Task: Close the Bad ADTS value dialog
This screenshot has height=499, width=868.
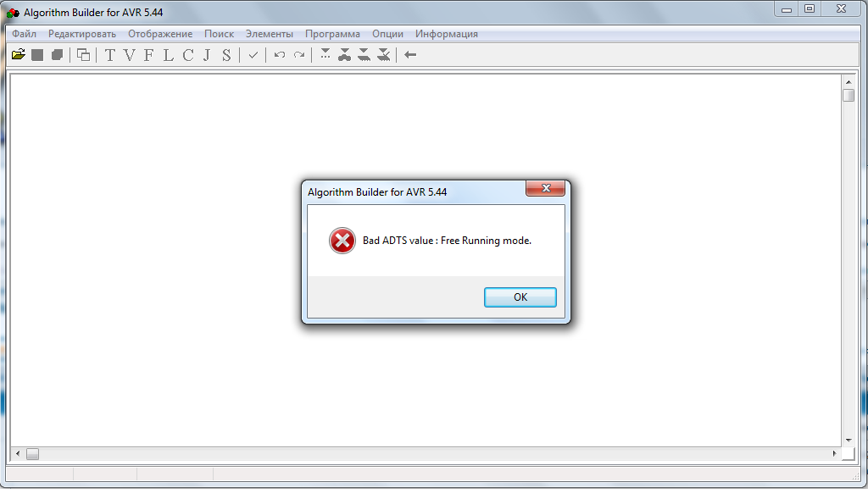Action: click(x=545, y=188)
